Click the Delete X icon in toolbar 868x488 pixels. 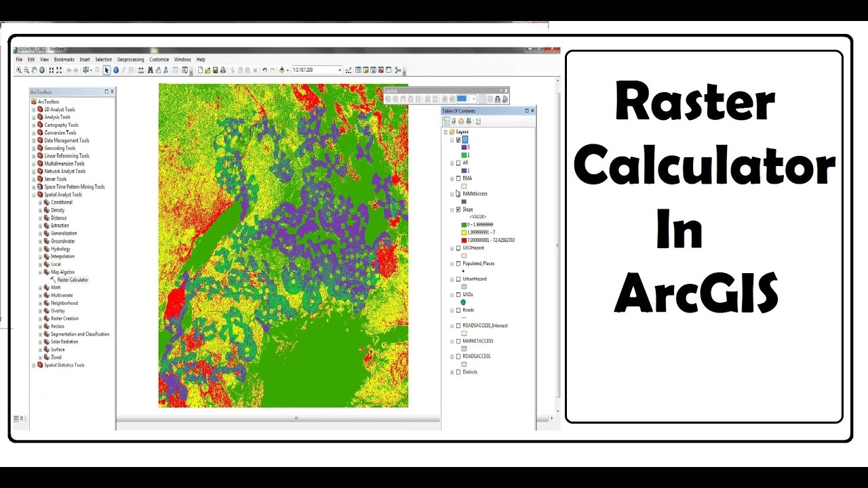pyautogui.click(x=255, y=70)
